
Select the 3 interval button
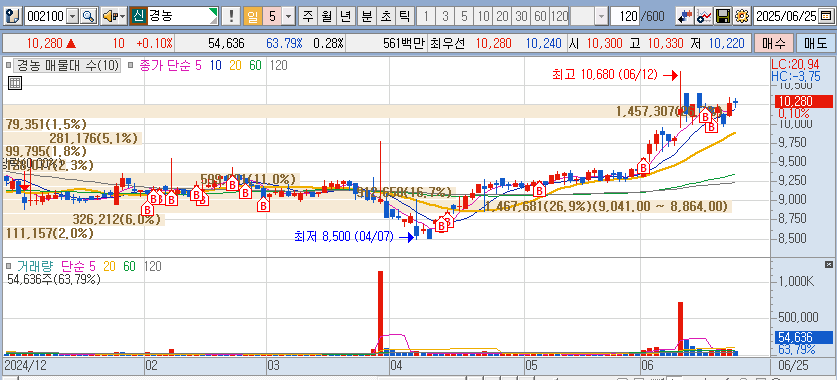445,17
